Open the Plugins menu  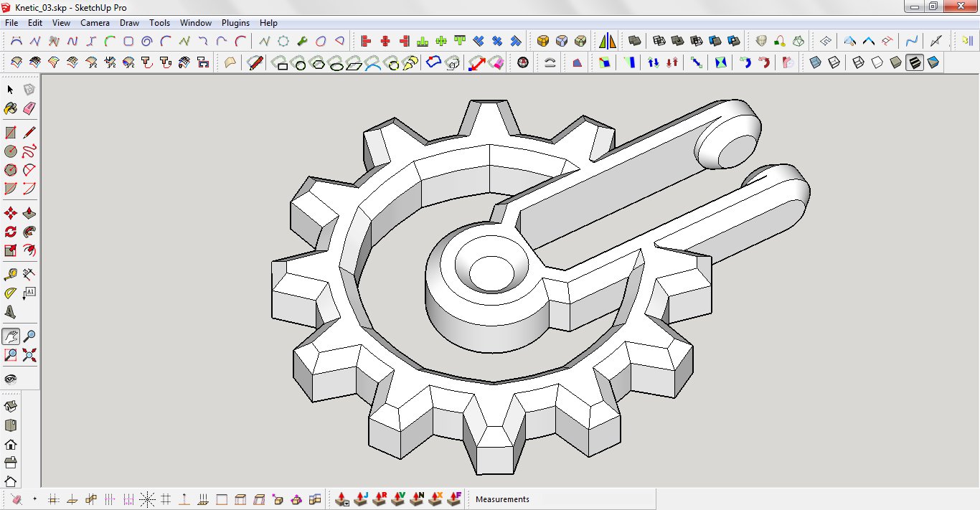point(235,23)
